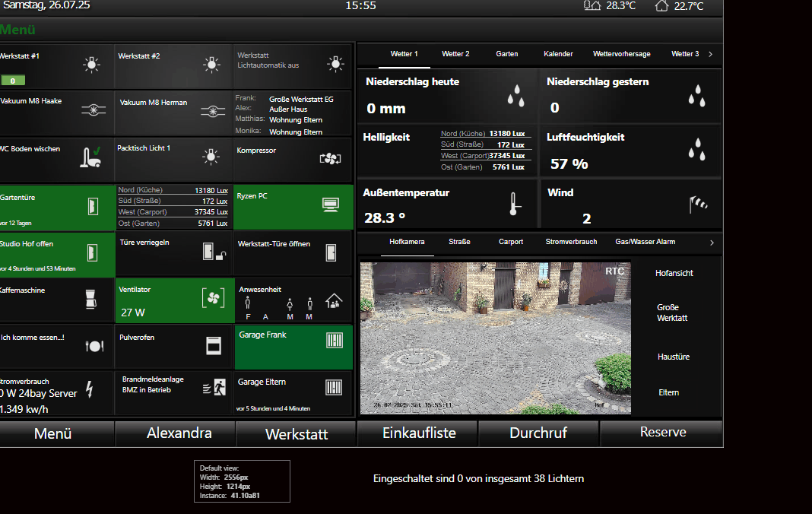Click Niederschlag heute raindrops icon
This screenshot has width=812, height=514.
(515, 96)
